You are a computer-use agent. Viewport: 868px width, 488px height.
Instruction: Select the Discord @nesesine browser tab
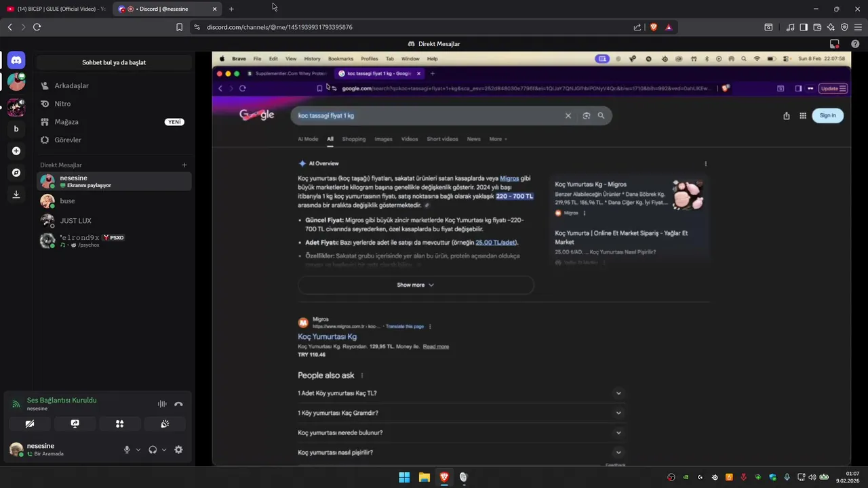click(x=167, y=9)
